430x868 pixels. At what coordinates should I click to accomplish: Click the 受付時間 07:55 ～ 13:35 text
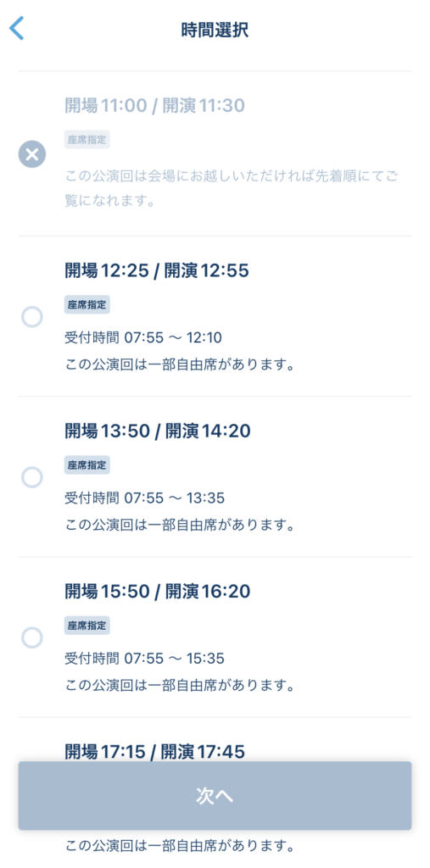[145, 498]
